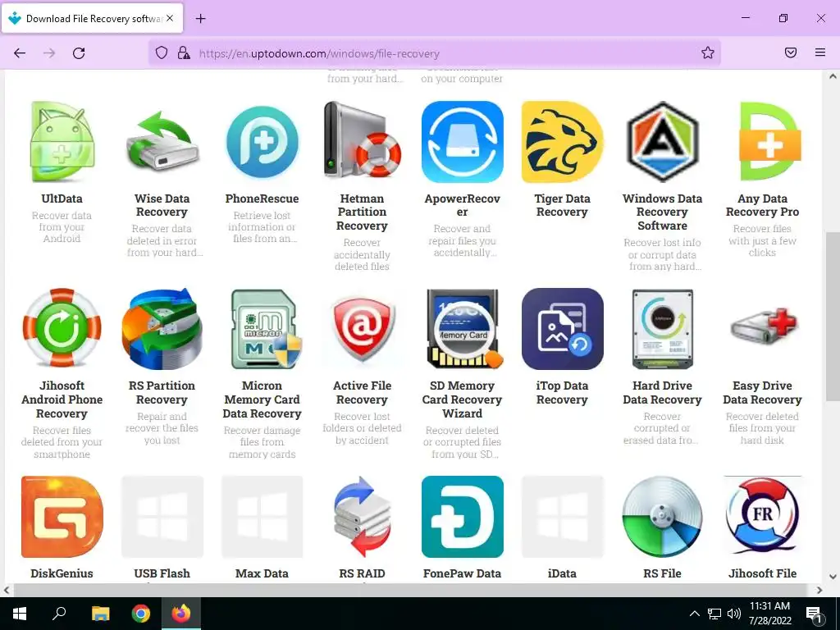Bookmark this page with the star
The width and height of the screenshot is (840, 630).
pos(708,52)
